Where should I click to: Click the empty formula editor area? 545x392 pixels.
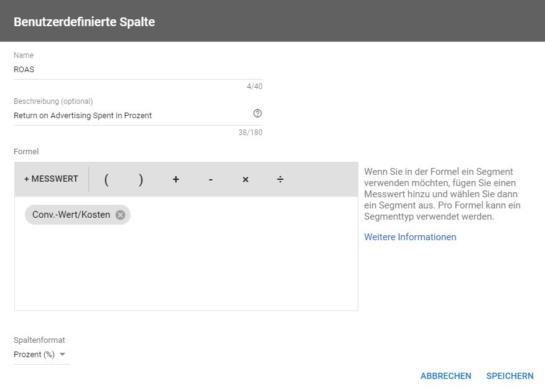[186, 268]
